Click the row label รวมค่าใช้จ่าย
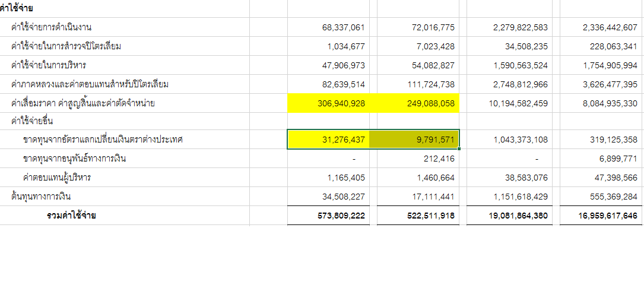The height and width of the screenshot is (307, 644). (x=71, y=216)
